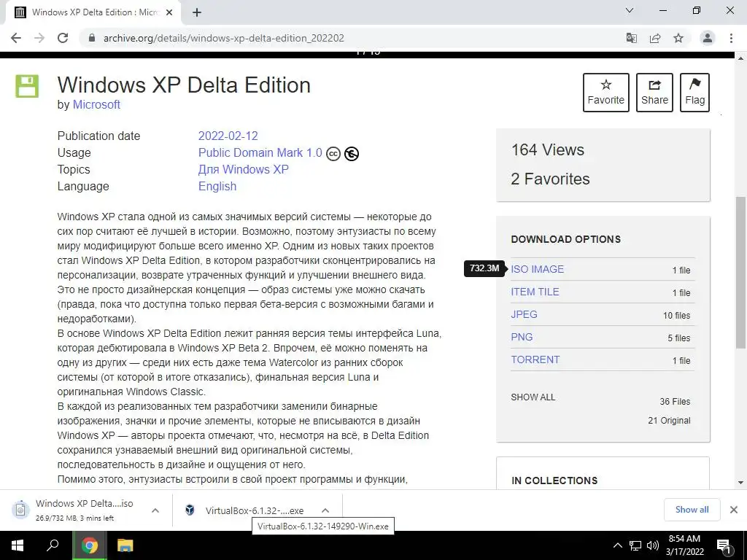This screenshot has height=560, width=747.
Task: Open the notification center icon
Action: tap(724, 545)
